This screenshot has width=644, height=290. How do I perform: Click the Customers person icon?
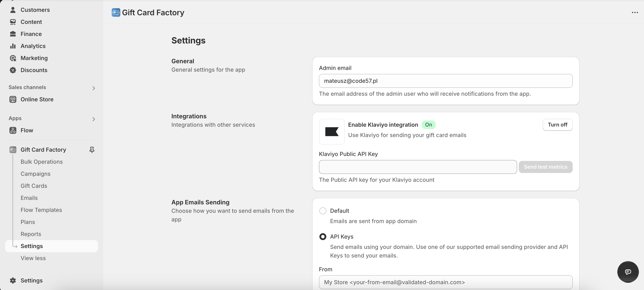[x=13, y=10]
